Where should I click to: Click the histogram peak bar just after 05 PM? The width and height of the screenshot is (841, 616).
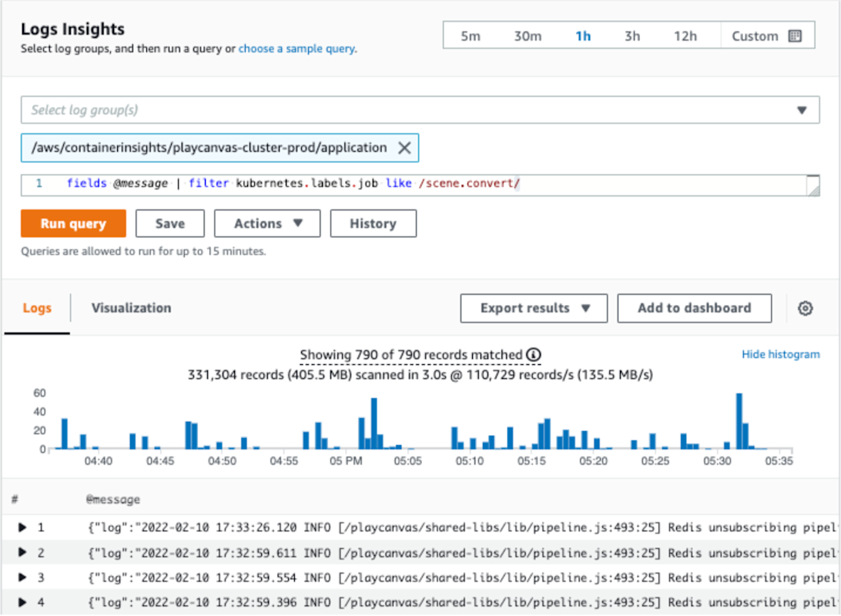coord(374,423)
